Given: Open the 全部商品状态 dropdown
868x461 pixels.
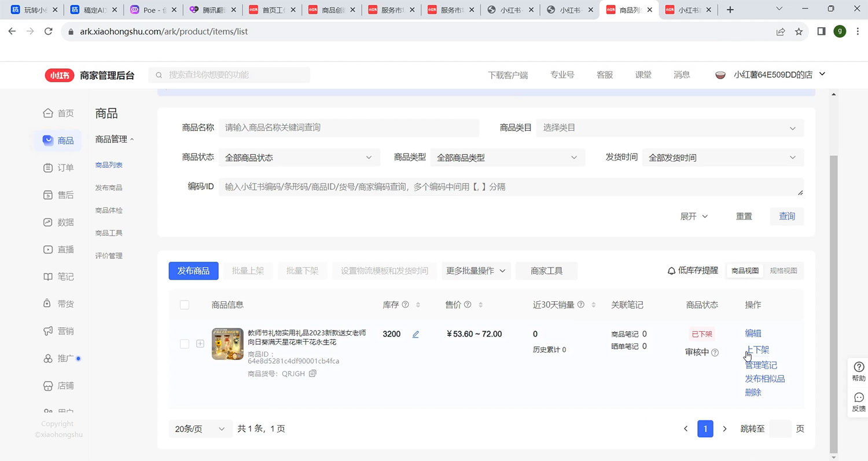Looking at the screenshot, I should [299, 157].
